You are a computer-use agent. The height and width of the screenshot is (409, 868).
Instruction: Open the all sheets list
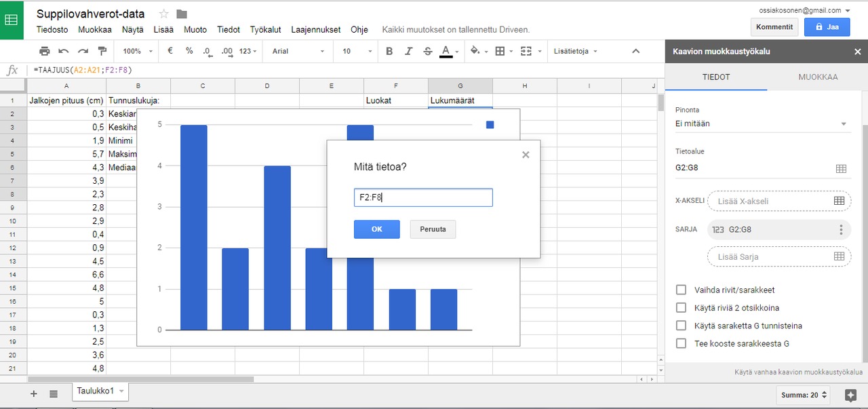tap(54, 393)
